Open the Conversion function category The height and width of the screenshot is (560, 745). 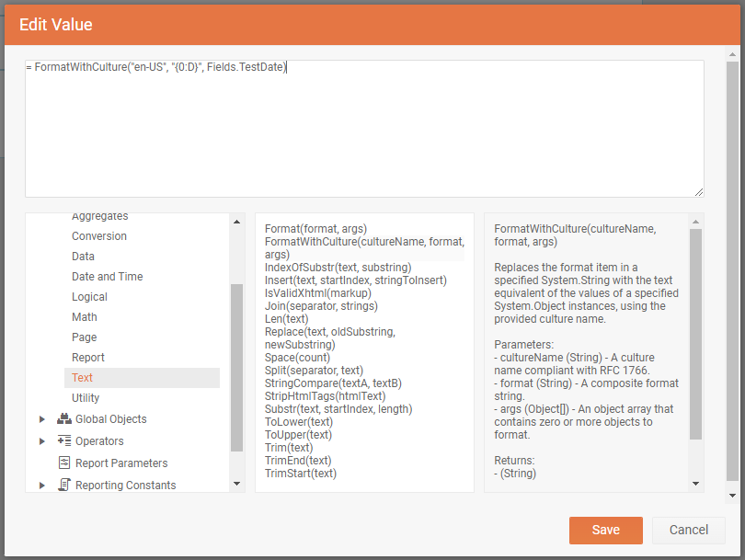(x=99, y=236)
